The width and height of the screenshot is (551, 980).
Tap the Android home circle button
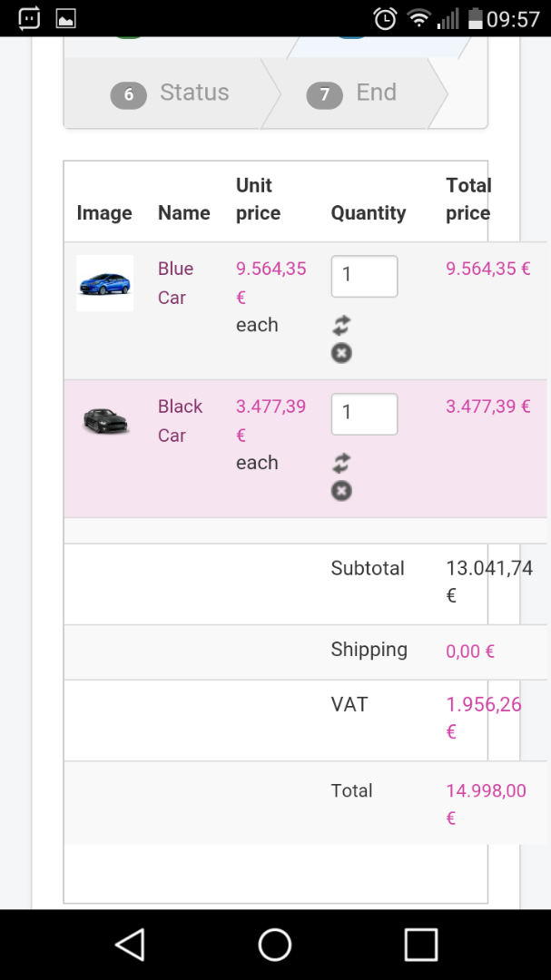point(275,945)
